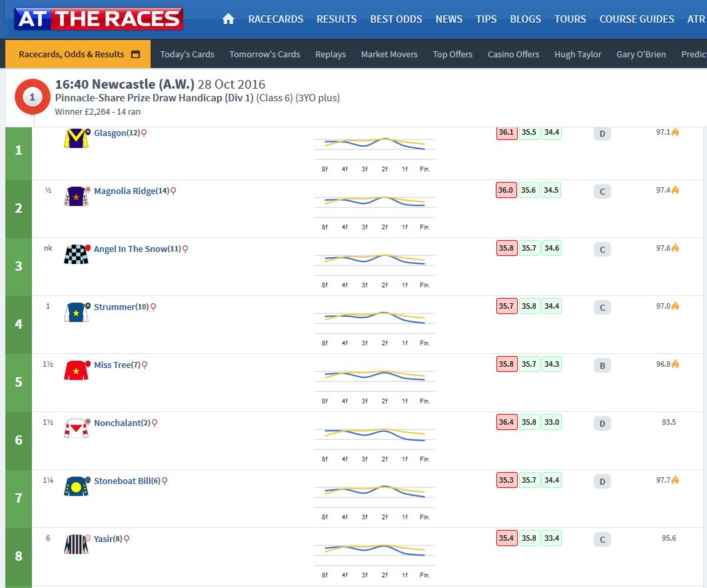The image size is (707, 588).
Task: Open Strummer horse profile
Action: [x=115, y=307]
